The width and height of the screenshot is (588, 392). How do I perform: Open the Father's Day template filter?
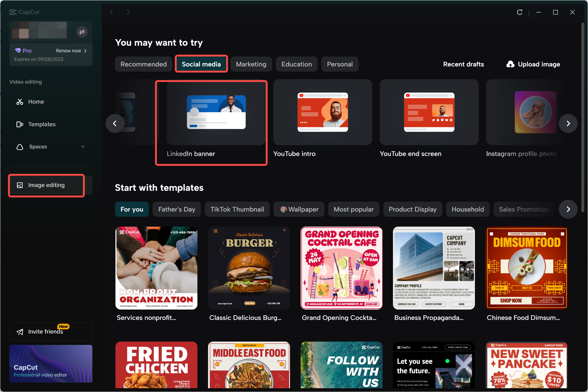point(177,209)
